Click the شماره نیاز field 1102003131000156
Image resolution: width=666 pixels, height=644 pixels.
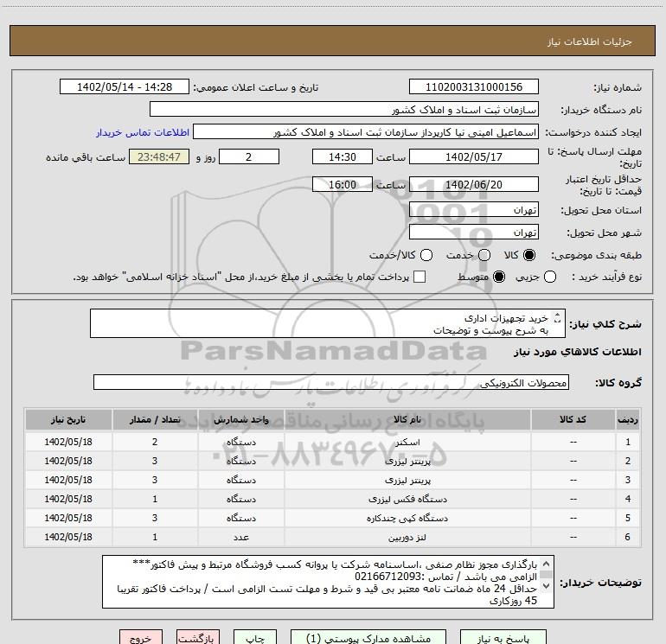pos(474,86)
